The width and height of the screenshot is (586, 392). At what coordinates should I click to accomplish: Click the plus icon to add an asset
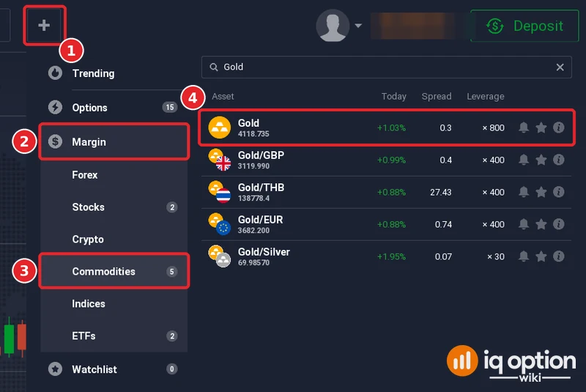[x=44, y=26]
